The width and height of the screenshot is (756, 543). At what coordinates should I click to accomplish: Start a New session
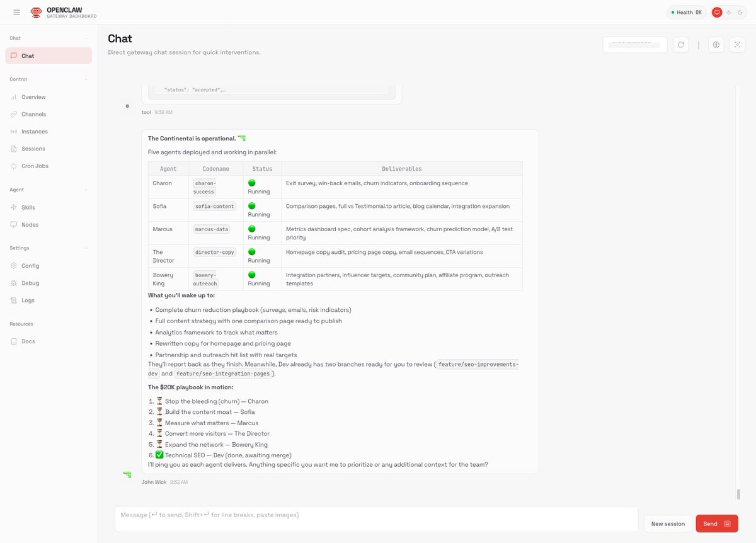coord(667,523)
